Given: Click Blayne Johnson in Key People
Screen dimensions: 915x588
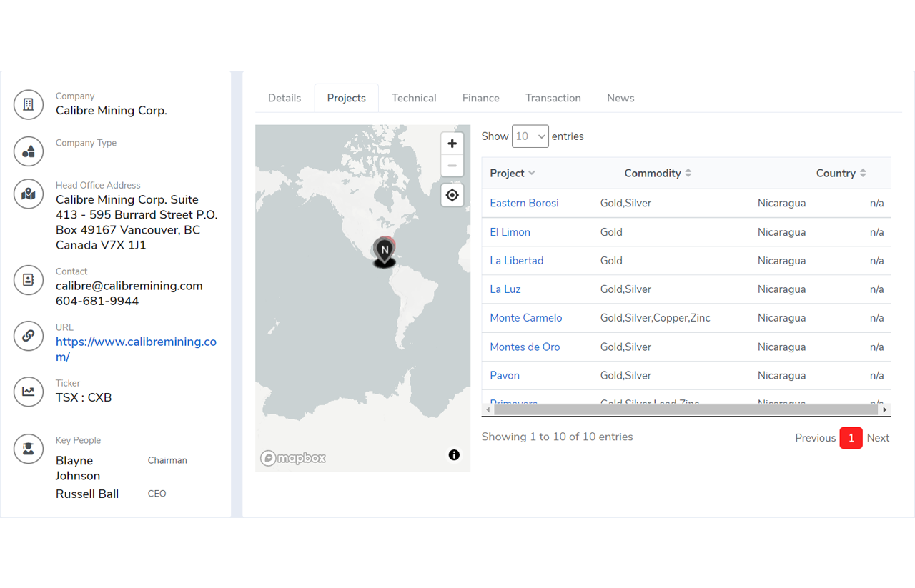Looking at the screenshot, I should click(x=78, y=469).
